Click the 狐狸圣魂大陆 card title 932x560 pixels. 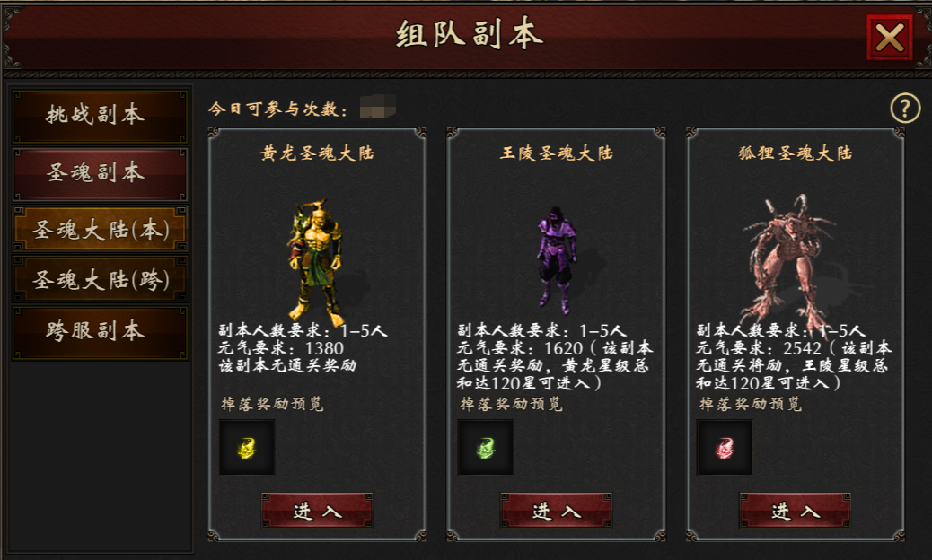click(x=796, y=153)
